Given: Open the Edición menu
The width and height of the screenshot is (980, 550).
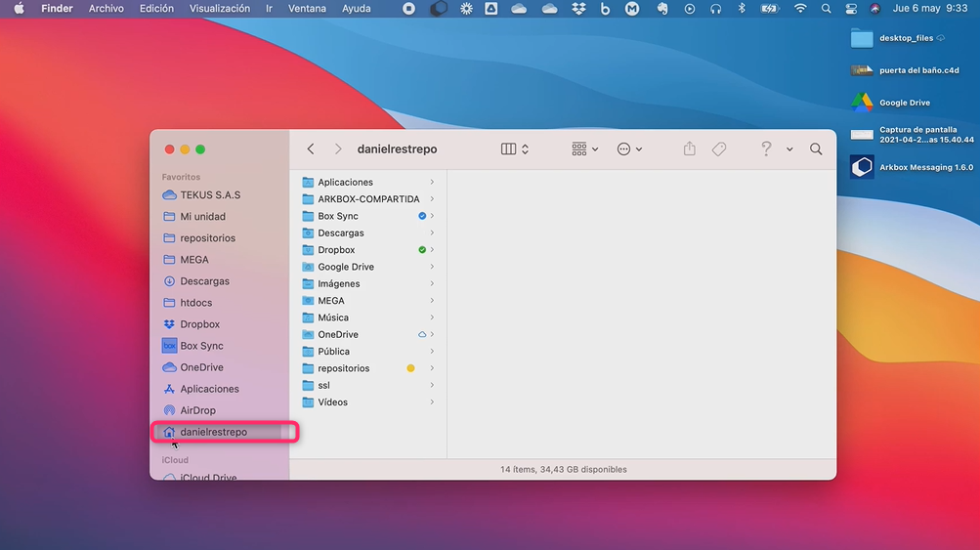Looking at the screenshot, I should click(156, 9).
